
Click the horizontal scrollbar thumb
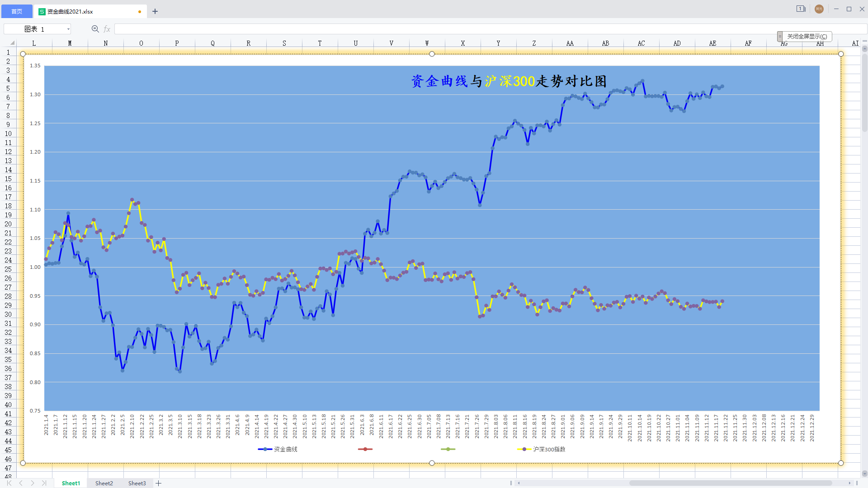tap(730, 483)
